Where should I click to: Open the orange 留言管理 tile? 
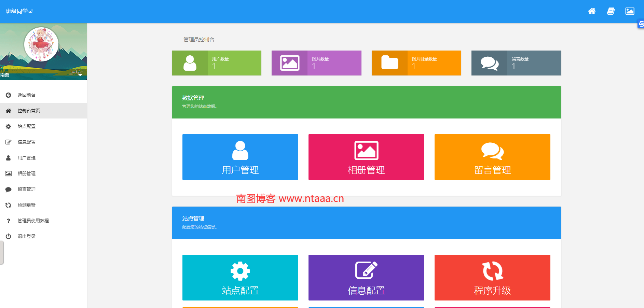tap(492, 157)
